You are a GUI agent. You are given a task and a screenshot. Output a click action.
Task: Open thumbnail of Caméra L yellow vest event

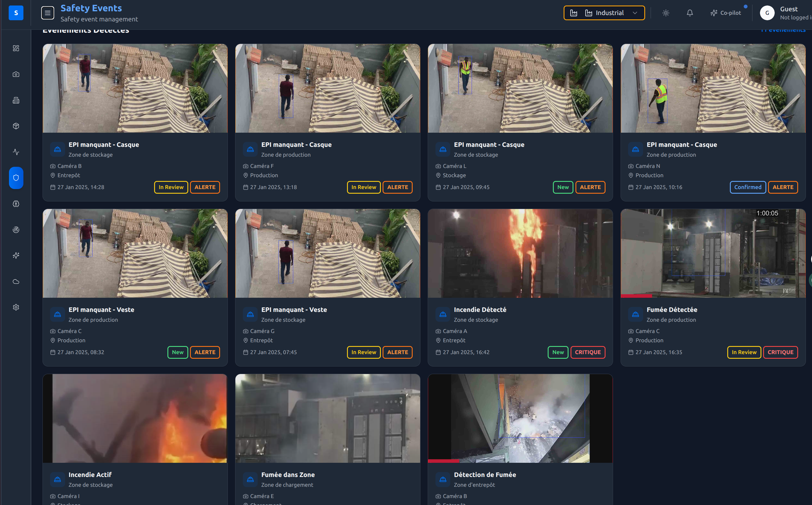[x=520, y=88]
